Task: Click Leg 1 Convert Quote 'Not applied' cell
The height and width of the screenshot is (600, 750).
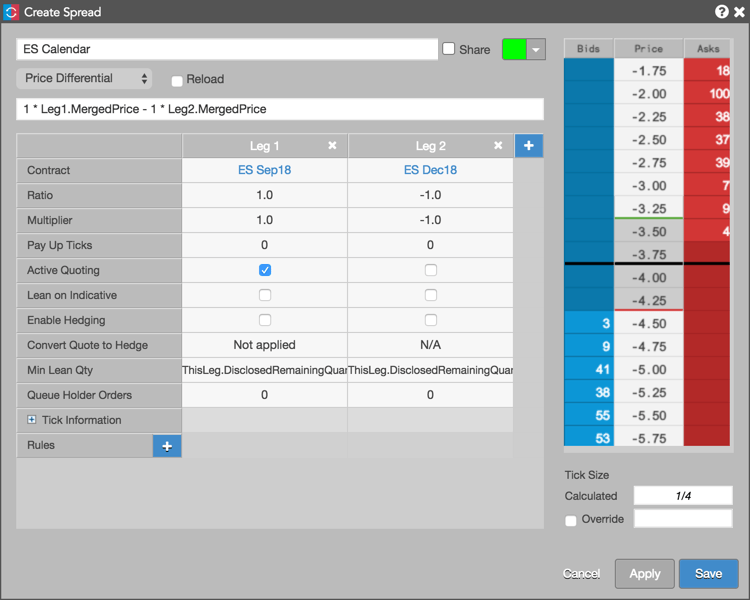Action: coord(265,345)
